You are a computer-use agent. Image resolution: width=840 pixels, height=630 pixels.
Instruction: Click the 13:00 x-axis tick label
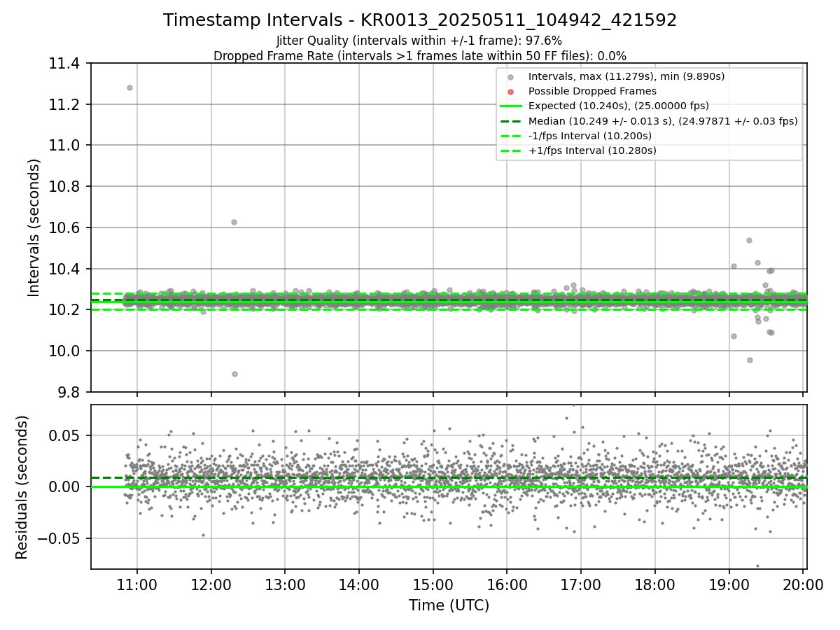(285, 584)
